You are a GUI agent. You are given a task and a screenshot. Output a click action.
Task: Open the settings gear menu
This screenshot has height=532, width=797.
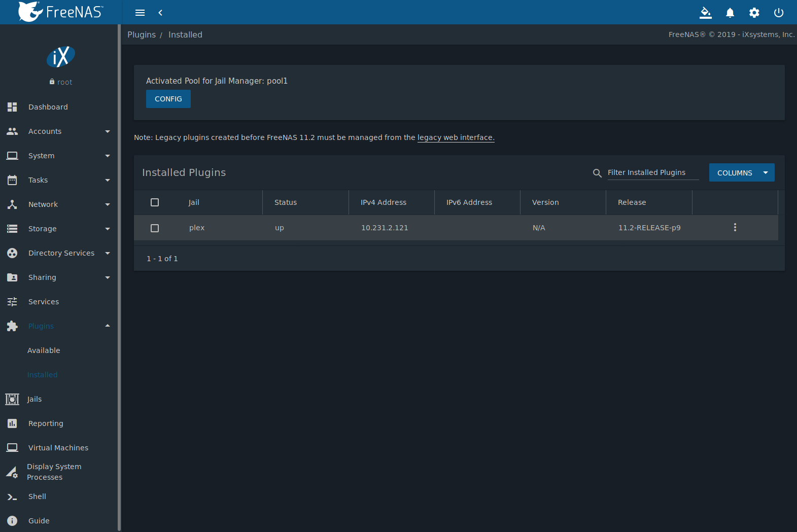[754, 13]
